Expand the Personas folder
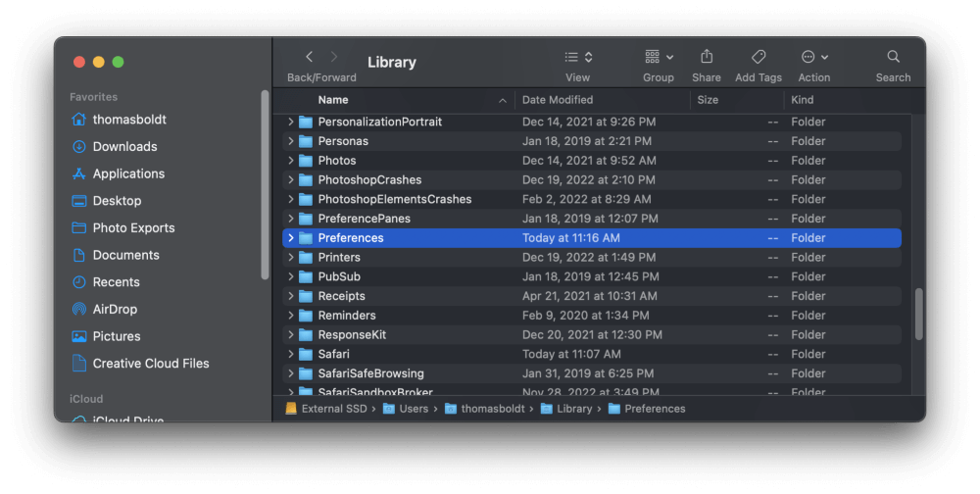The width and height of the screenshot is (980, 494). point(291,141)
